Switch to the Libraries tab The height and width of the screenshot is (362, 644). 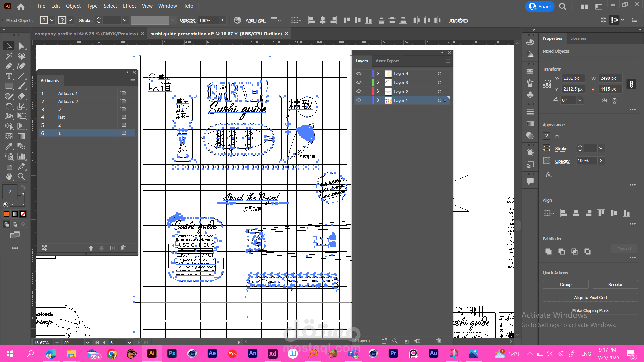[x=578, y=38]
